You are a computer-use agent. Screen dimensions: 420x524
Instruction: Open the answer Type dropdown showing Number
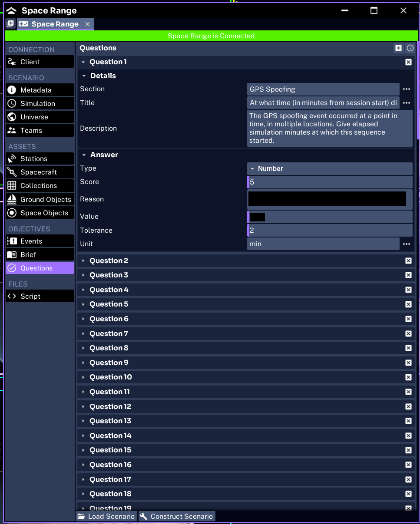(x=330, y=168)
